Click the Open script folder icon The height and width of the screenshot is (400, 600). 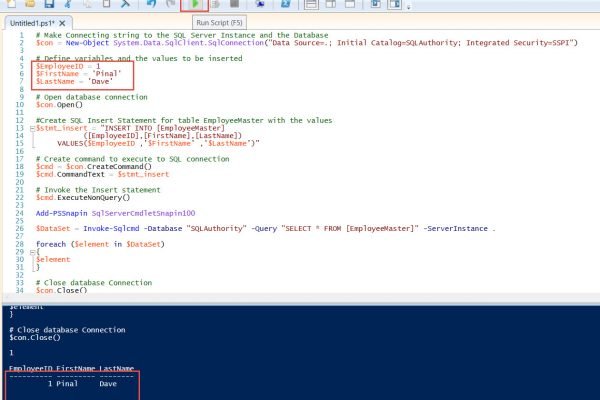pyautogui.click(x=30, y=3)
